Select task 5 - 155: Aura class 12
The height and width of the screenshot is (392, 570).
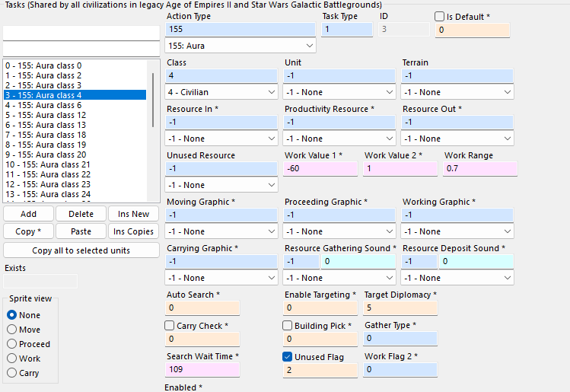click(x=75, y=115)
